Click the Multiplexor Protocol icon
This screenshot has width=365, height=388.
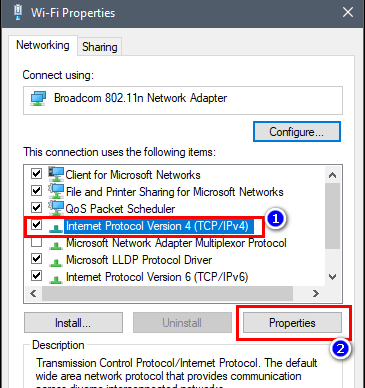pyautogui.click(x=56, y=245)
